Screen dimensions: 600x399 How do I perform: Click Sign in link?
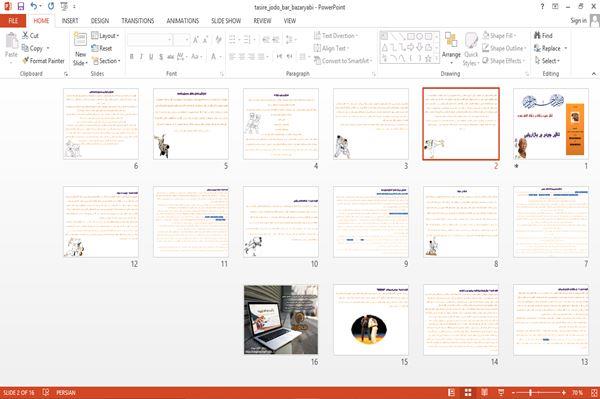(x=578, y=21)
